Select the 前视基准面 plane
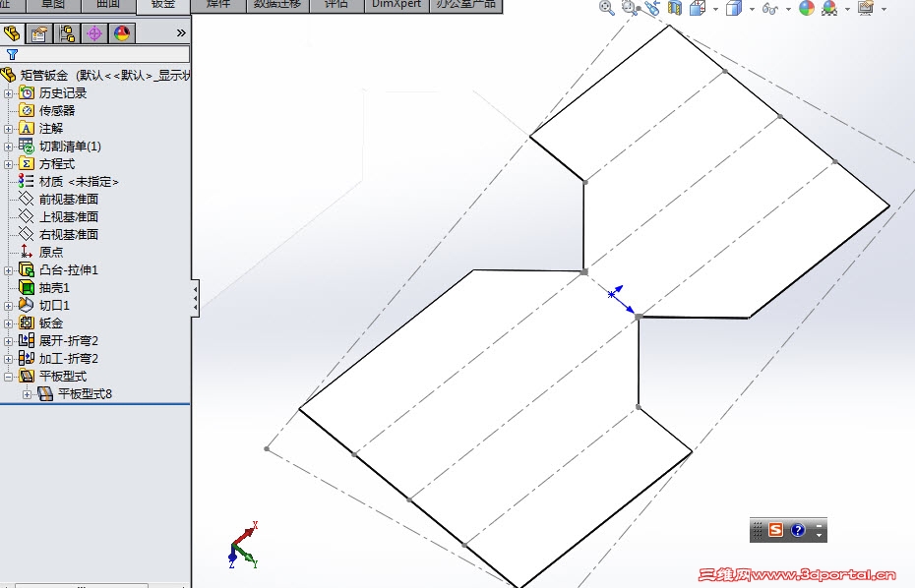 (x=68, y=199)
